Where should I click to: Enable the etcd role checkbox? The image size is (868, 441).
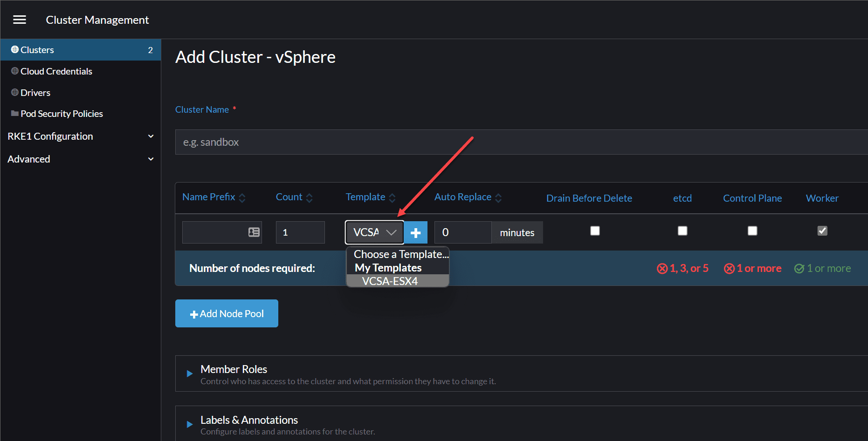(682, 231)
